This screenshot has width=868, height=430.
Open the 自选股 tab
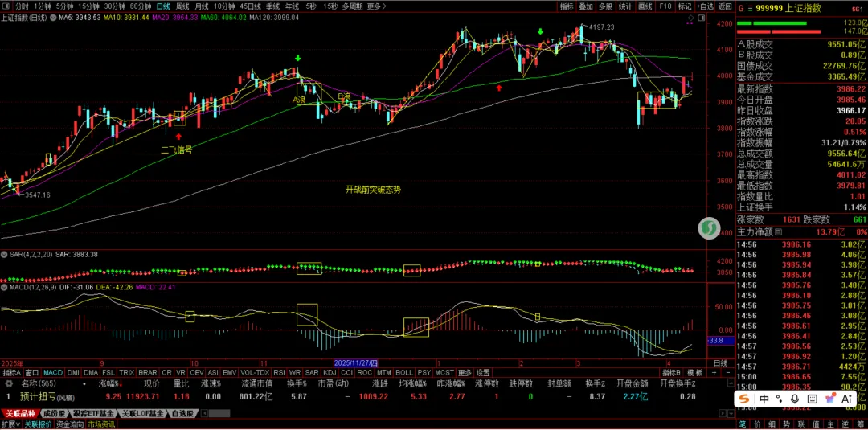click(182, 413)
